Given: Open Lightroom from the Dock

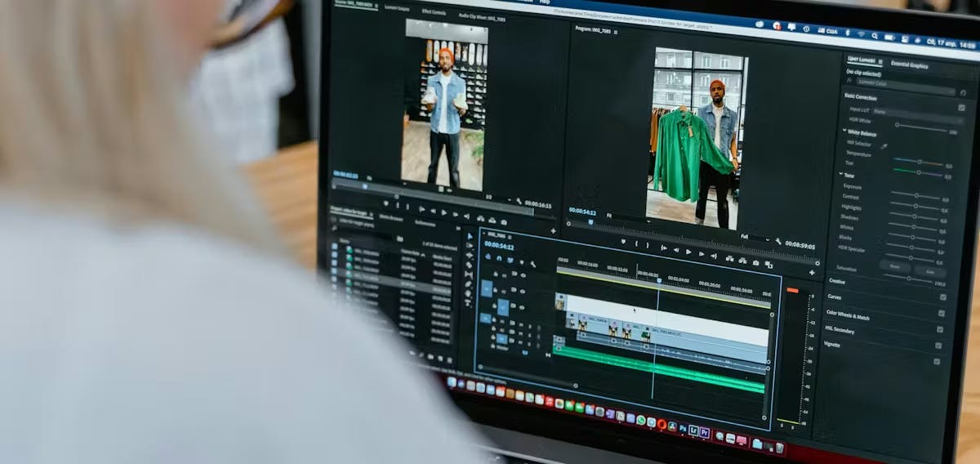Looking at the screenshot, I should (x=693, y=431).
